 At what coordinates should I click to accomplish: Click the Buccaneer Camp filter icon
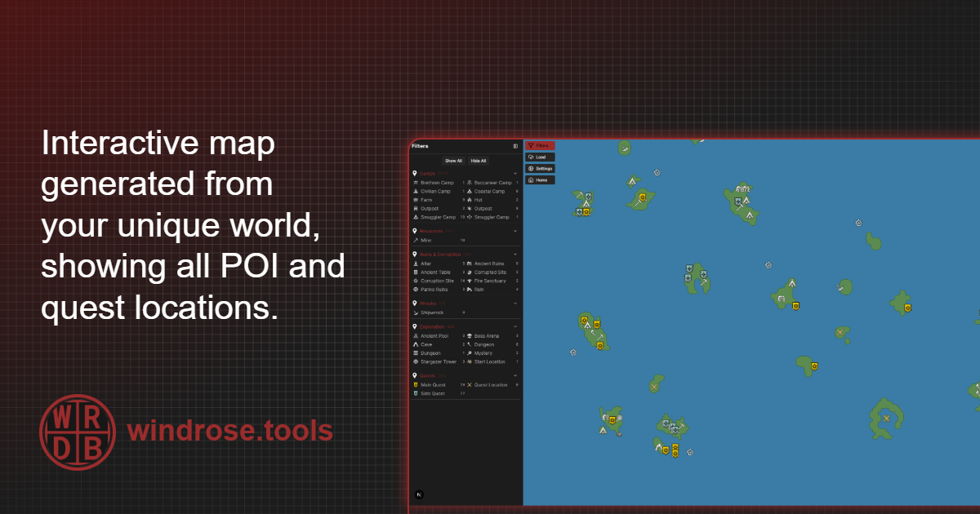(x=470, y=183)
